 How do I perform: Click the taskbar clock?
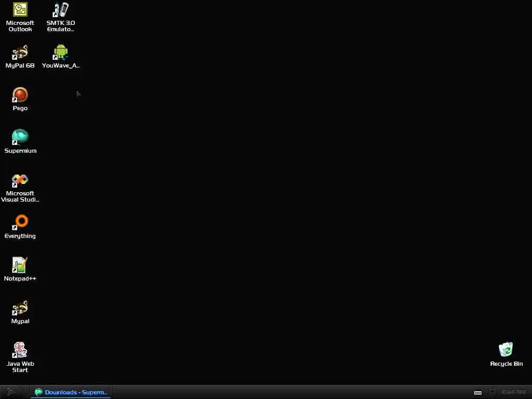click(513, 392)
